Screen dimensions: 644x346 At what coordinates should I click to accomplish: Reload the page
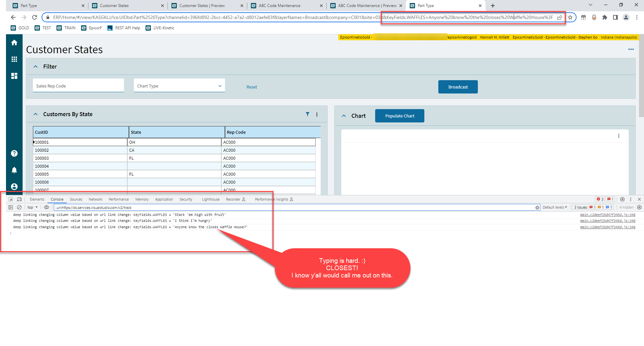[35, 17]
